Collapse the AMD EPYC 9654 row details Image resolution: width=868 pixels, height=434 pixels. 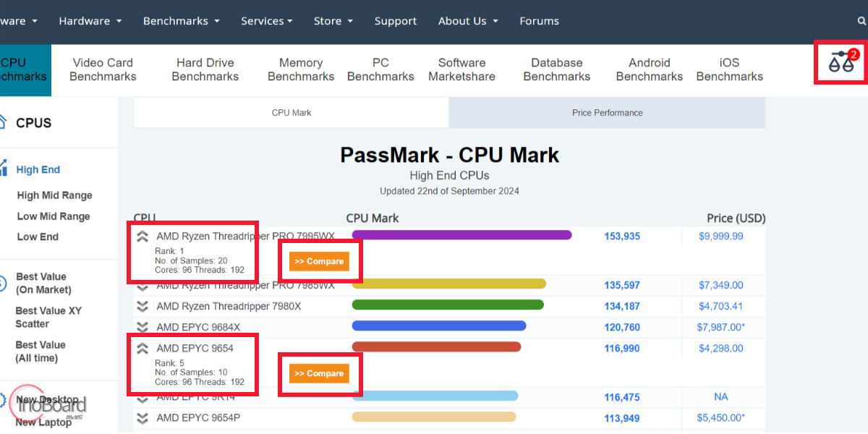[x=142, y=349]
